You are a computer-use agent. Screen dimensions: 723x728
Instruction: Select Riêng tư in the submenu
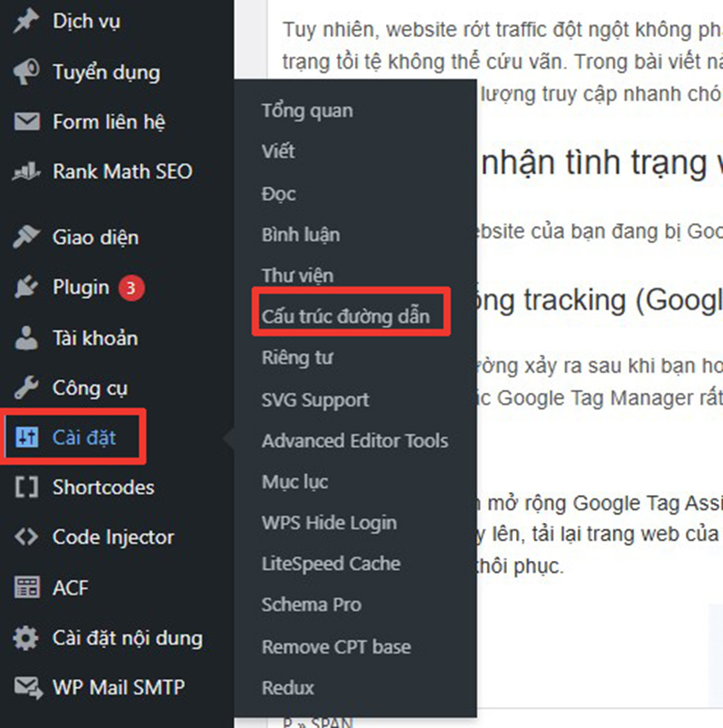[x=297, y=358]
